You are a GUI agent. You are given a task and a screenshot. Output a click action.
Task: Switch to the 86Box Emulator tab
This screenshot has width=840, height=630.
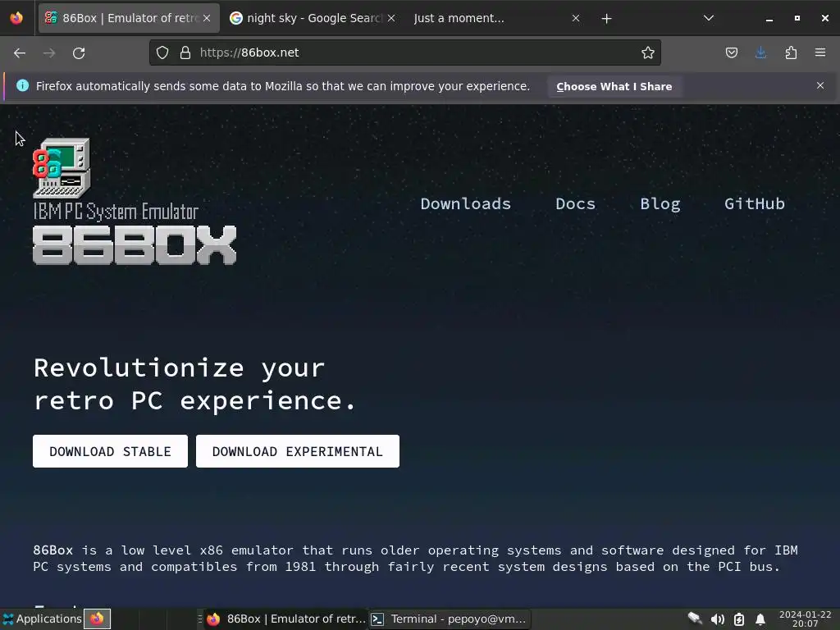tap(129, 18)
